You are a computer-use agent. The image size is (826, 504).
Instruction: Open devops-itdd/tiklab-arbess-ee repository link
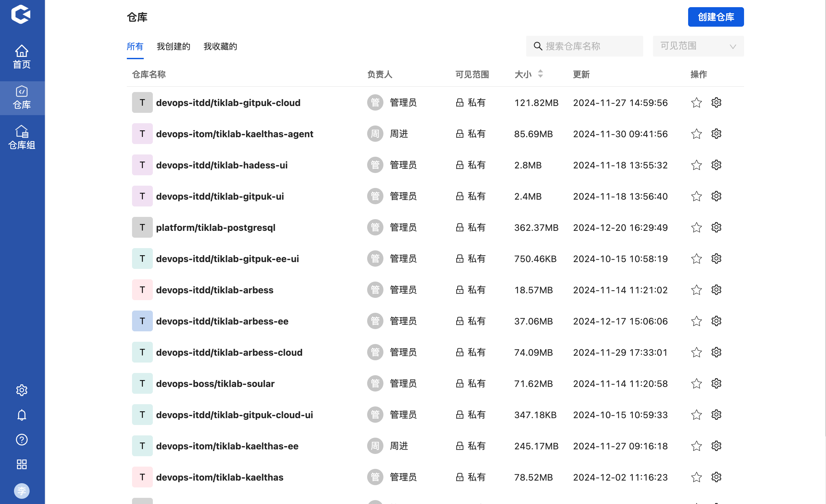click(x=222, y=321)
